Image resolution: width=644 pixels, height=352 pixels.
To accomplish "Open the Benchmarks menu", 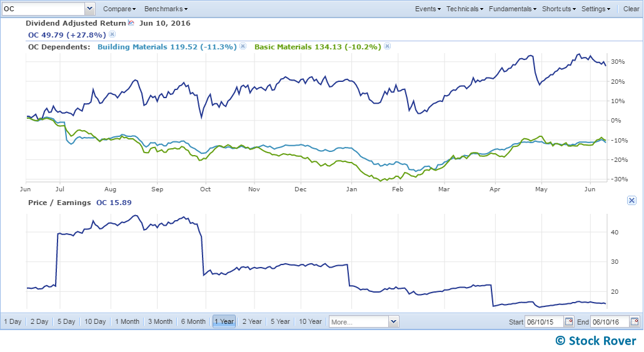I will (166, 9).
